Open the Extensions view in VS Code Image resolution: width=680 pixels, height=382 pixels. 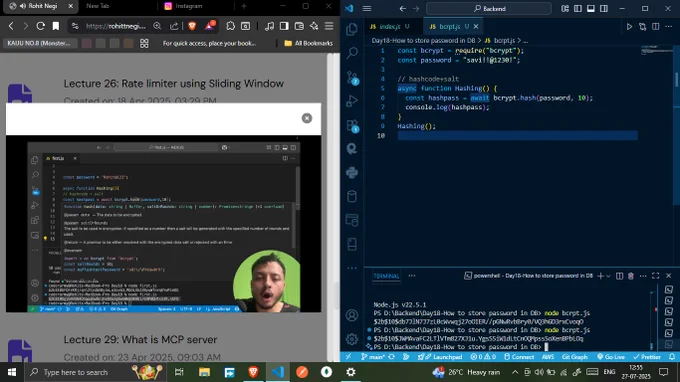pos(352,126)
